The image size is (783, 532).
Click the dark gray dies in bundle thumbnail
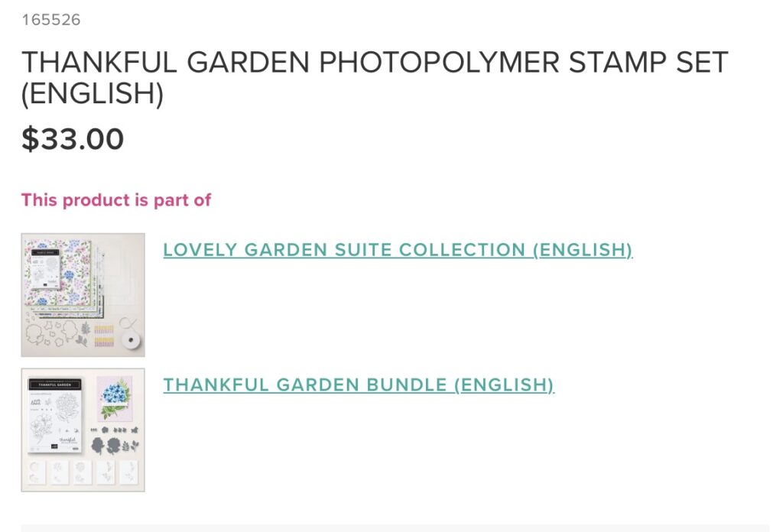tap(115, 440)
